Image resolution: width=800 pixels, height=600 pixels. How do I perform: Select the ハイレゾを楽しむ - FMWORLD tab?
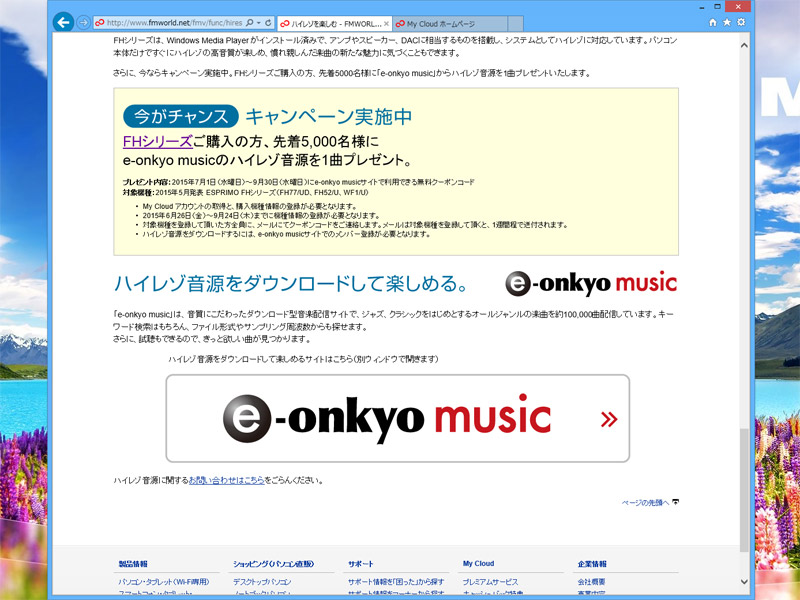point(330,23)
